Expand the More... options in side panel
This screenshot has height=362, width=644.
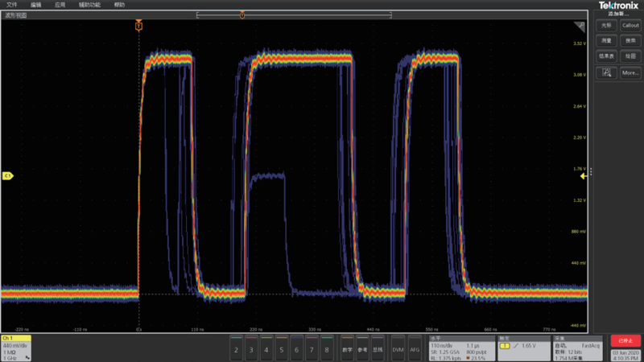coord(630,72)
